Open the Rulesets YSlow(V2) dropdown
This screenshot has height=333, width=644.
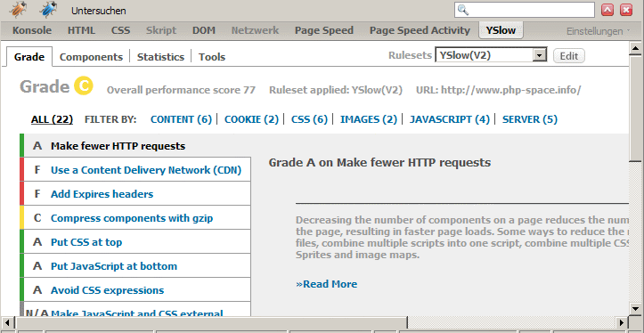click(491, 55)
